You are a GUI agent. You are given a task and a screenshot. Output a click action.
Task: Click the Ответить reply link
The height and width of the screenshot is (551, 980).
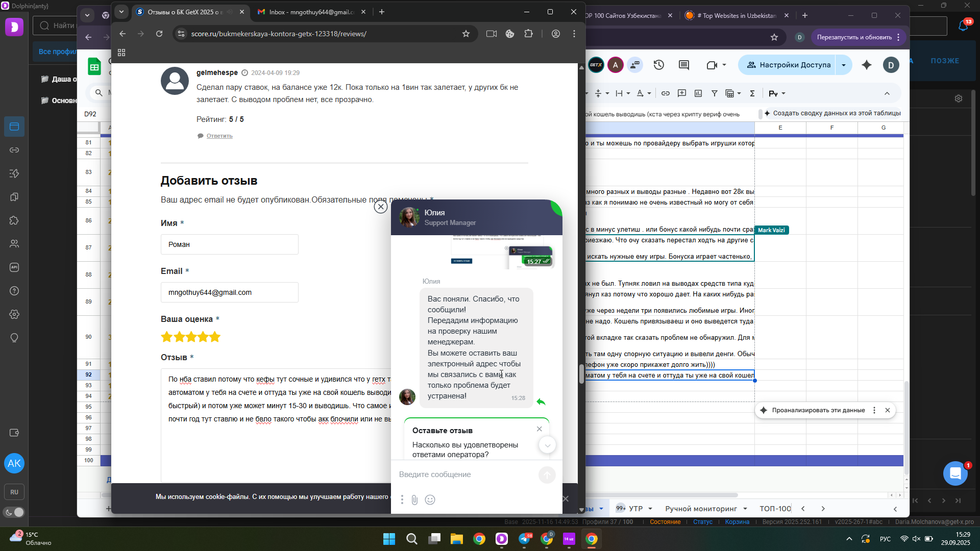coord(219,136)
